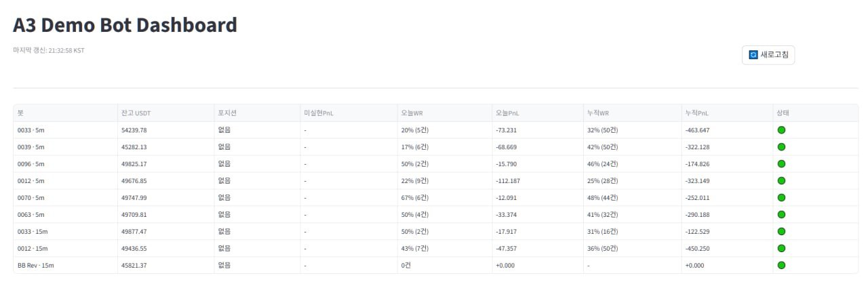Click cumulative PnL value -290.188
Screen dimensions: 868x284
pos(697,215)
